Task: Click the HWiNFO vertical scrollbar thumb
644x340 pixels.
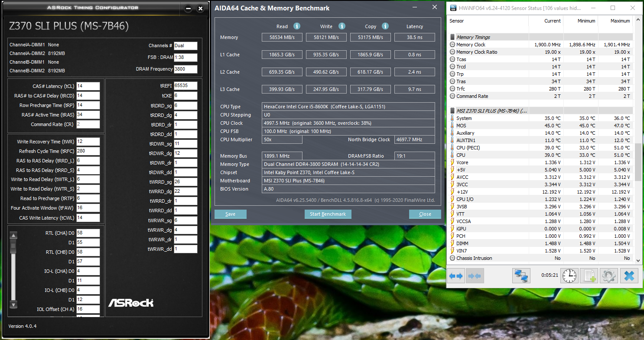Action: click(x=638, y=162)
